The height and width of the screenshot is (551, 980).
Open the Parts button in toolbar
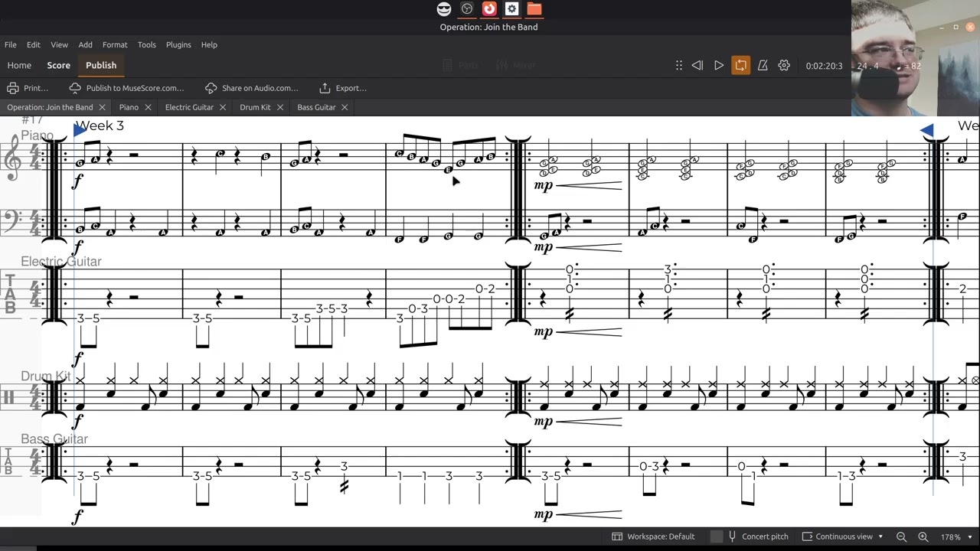(461, 66)
